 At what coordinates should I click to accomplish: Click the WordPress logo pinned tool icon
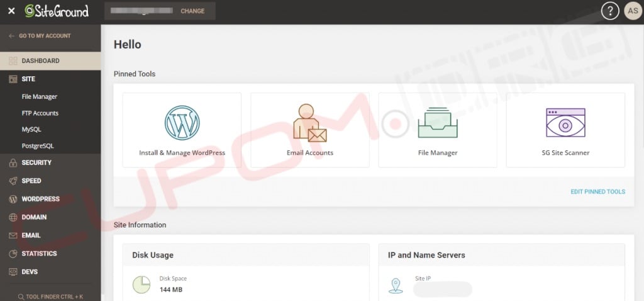pyautogui.click(x=182, y=123)
